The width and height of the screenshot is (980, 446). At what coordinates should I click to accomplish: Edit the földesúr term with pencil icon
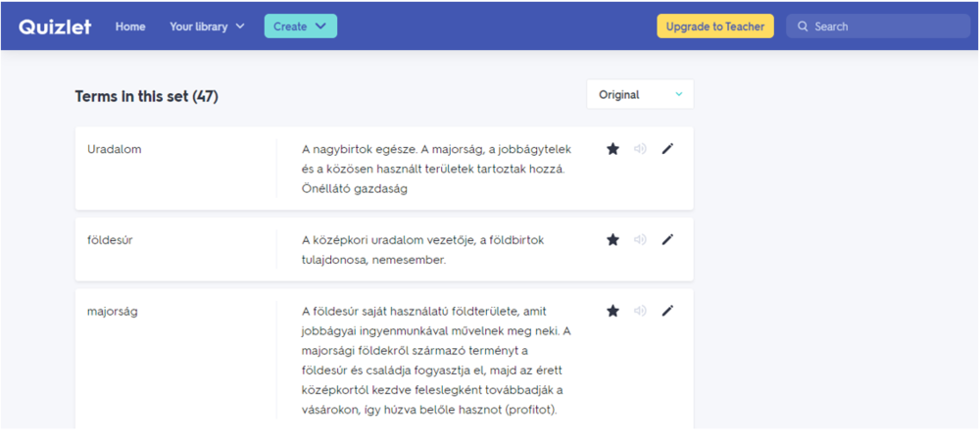pos(667,239)
